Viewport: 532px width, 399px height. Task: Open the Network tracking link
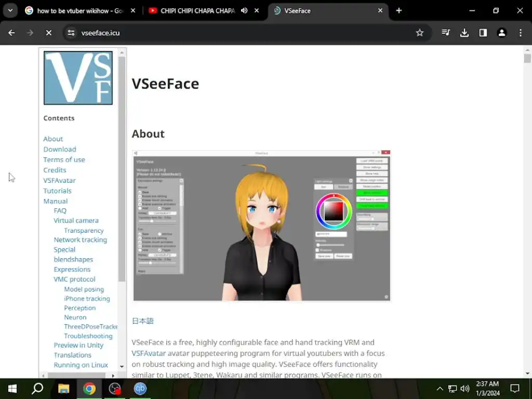tap(81, 240)
